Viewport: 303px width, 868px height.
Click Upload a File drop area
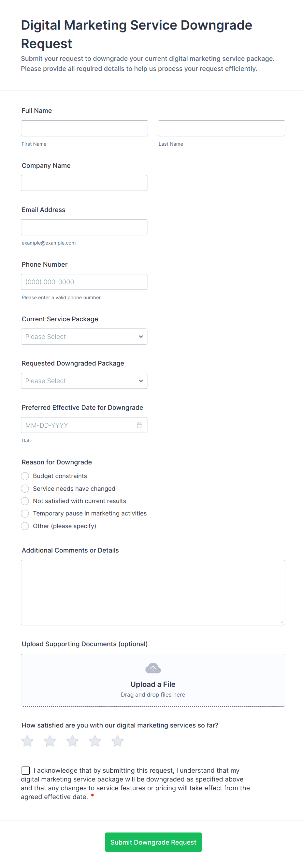coord(153,684)
